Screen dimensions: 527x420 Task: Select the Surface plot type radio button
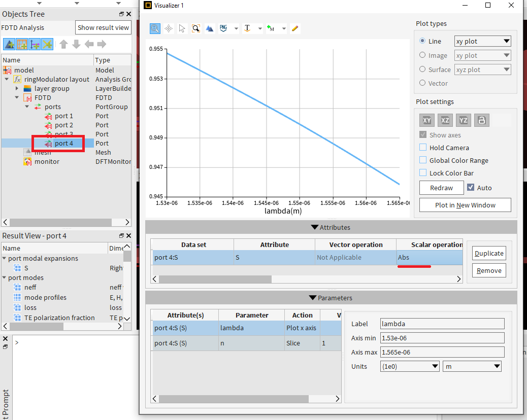click(x=422, y=69)
